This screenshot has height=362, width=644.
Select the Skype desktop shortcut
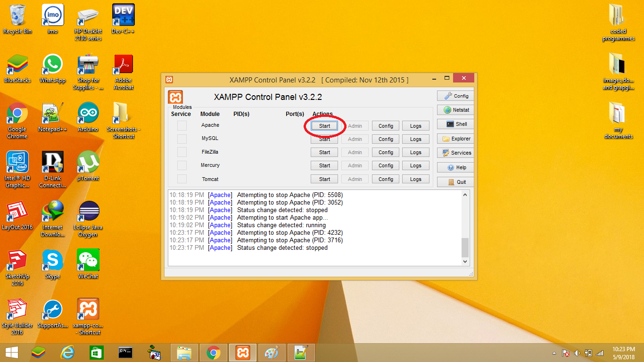pyautogui.click(x=52, y=264)
